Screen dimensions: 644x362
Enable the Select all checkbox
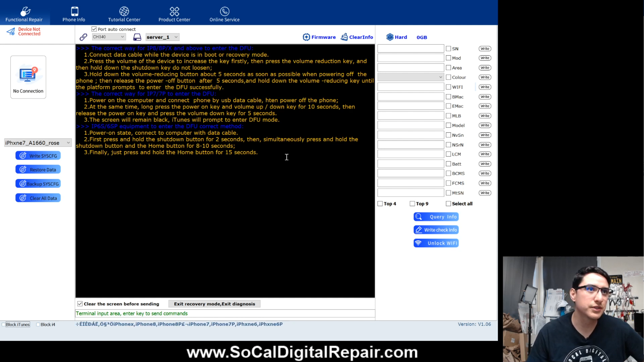coord(448,204)
